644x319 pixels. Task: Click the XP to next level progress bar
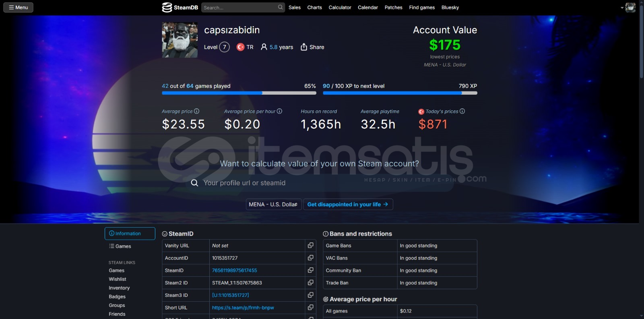tap(400, 93)
